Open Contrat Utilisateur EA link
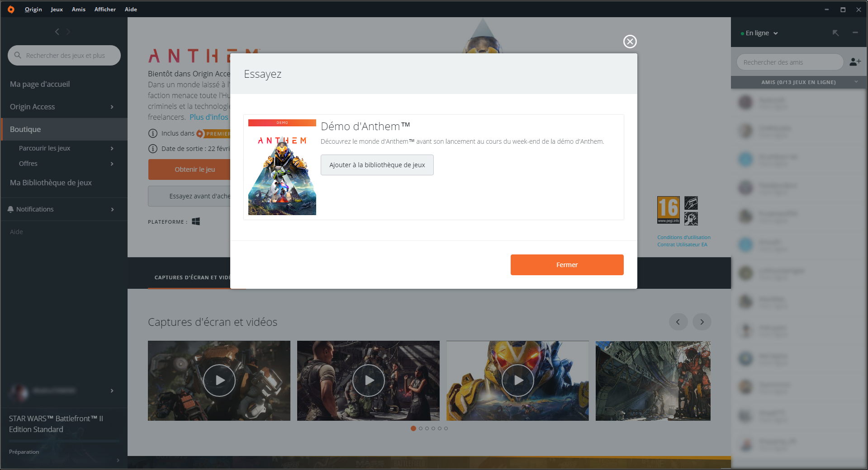This screenshot has height=470, width=868. coord(682,244)
